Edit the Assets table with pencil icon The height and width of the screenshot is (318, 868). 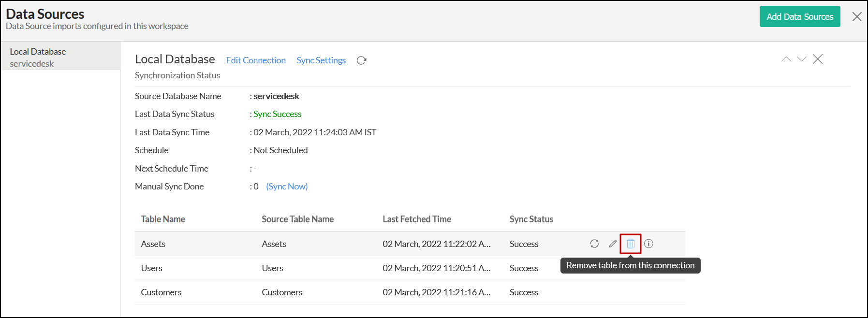[x=613, y=244]
